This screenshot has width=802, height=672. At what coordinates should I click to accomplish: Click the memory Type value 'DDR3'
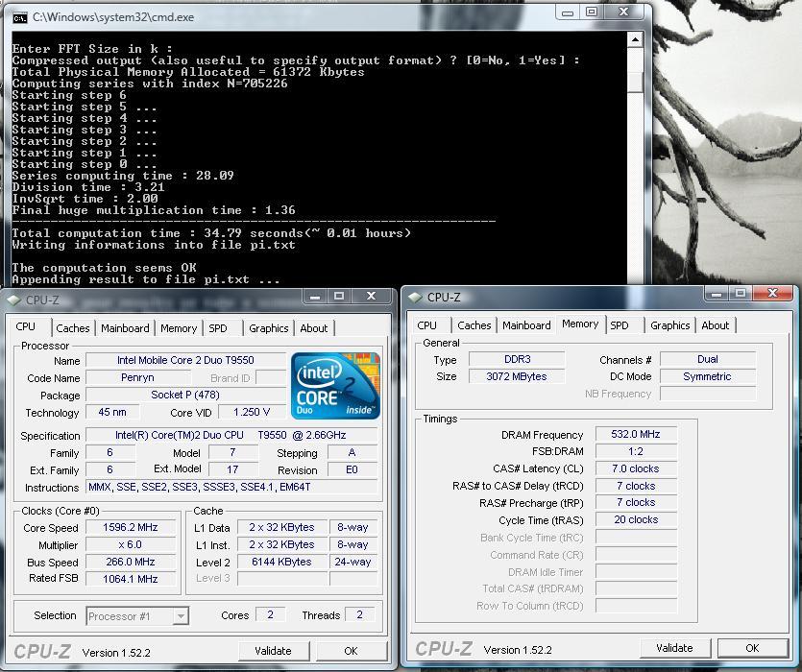[x=517, y=359]
